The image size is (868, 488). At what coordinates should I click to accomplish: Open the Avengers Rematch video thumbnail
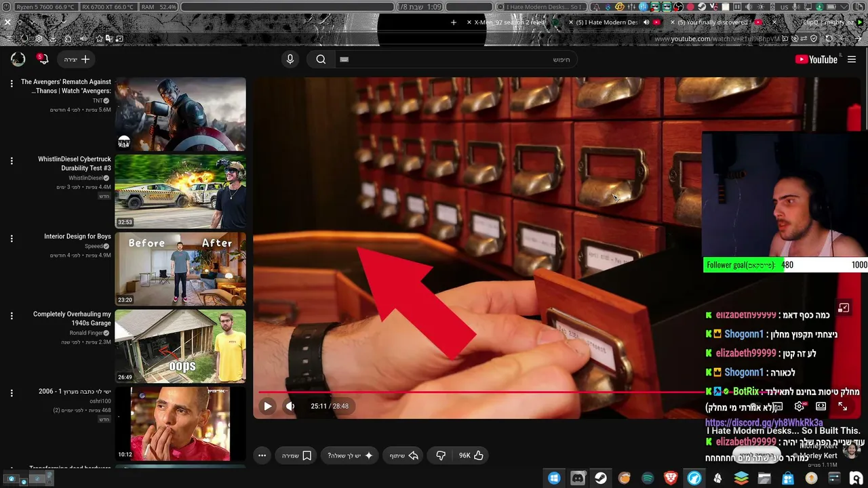click(180, 114)
